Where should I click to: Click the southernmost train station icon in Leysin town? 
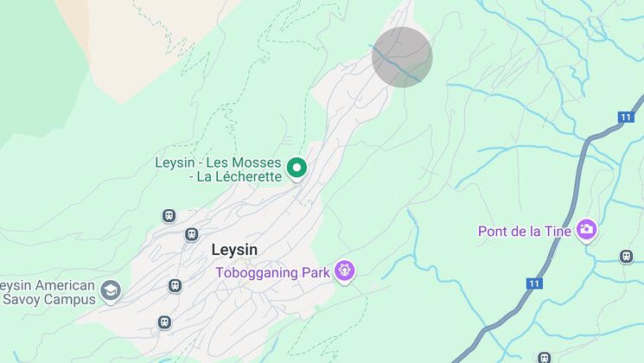(x=164, y=322)
